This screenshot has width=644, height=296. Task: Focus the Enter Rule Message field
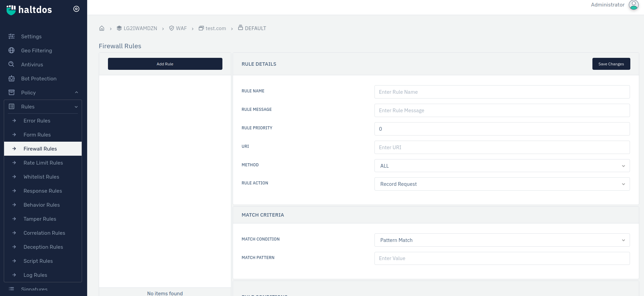point(502,111)
